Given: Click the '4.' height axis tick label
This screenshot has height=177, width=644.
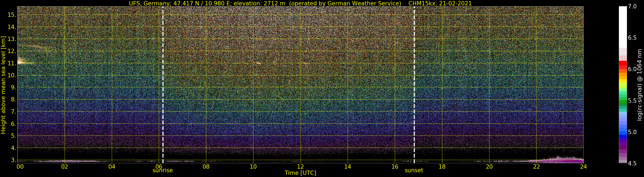Looking at the screenshot, I should 13,148.
